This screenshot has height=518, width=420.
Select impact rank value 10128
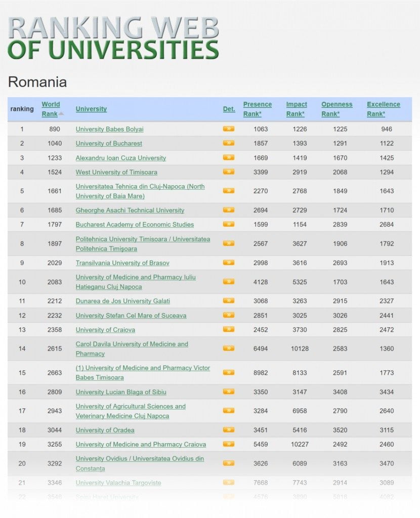coord(300,349)
